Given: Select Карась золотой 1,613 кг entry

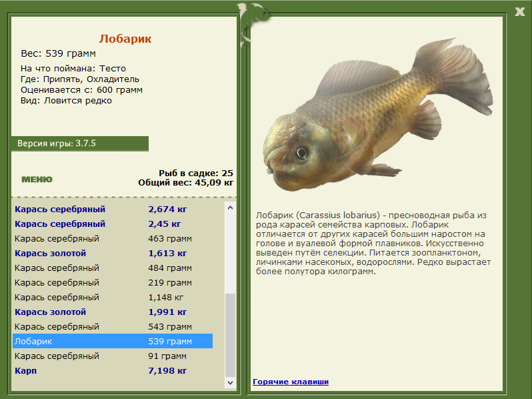Looking at the screenshot, I should click(113, 254).
